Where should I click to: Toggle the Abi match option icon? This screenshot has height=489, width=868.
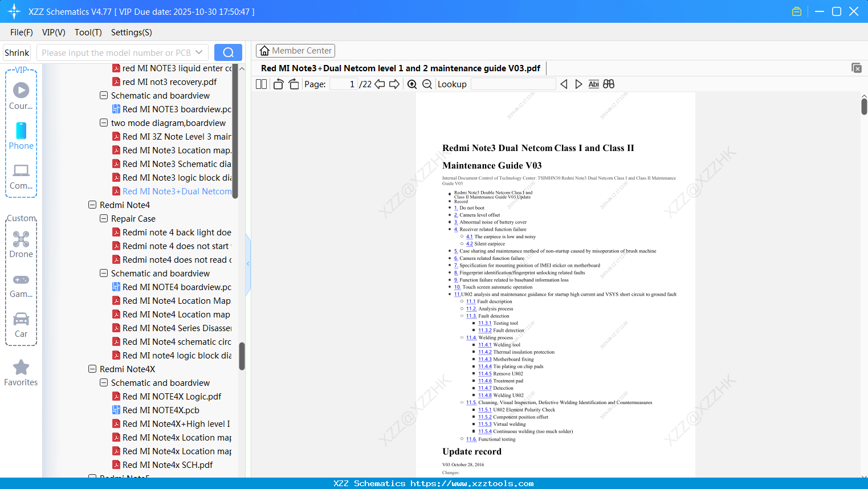pyautogui.click(x=594, y=84)
